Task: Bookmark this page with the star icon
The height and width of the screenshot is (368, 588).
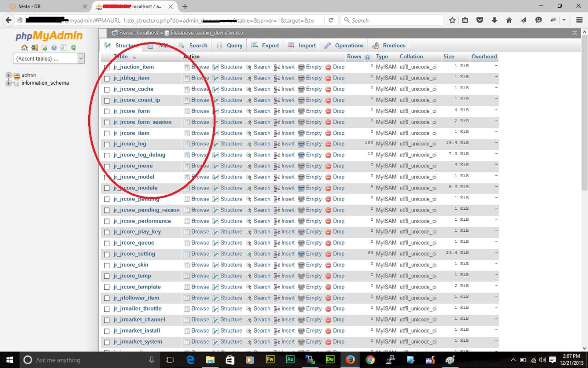Action: tap(452, 20)
